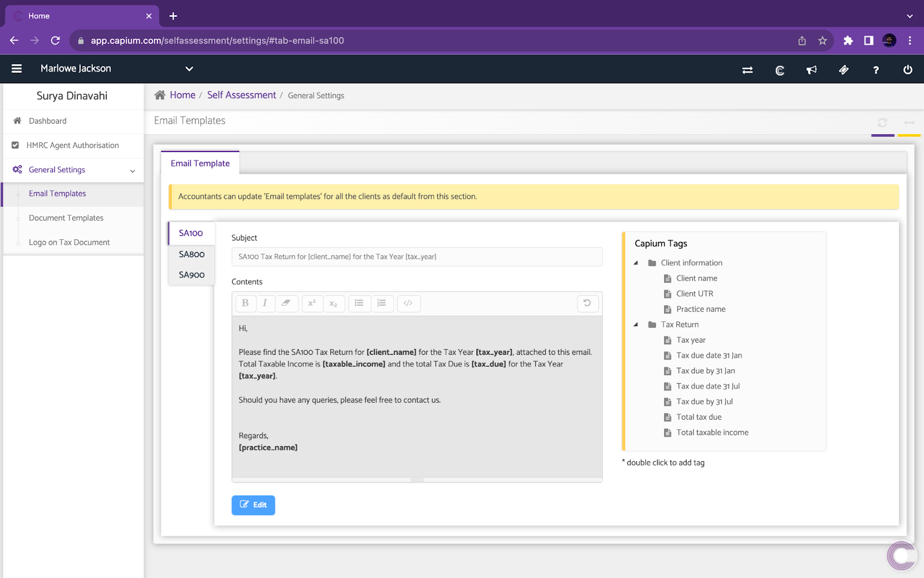This screenshot has width=924, height=578.
Task: Click the Subject input field
Action: (417, 257)
